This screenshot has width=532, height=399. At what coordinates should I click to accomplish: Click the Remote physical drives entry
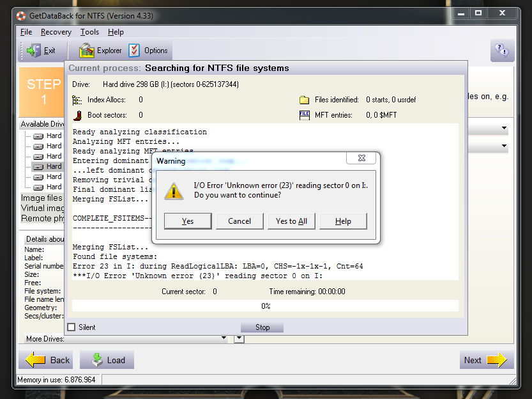coord(42,218)
